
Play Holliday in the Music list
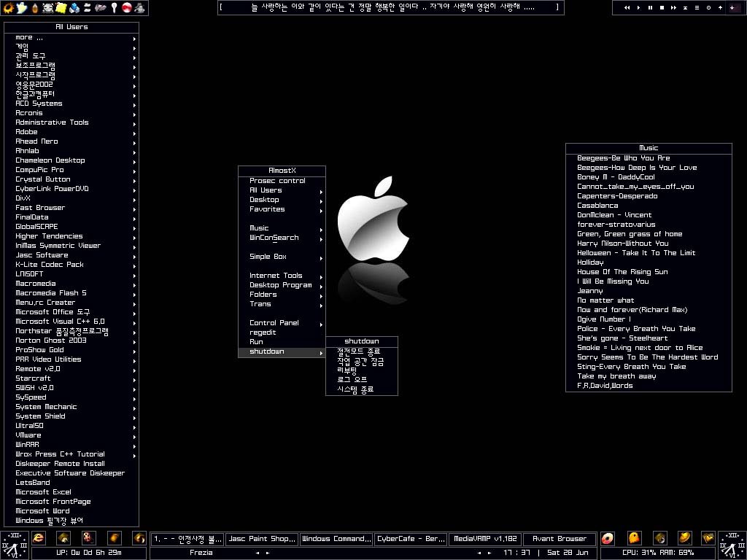(x=649, y=262)
